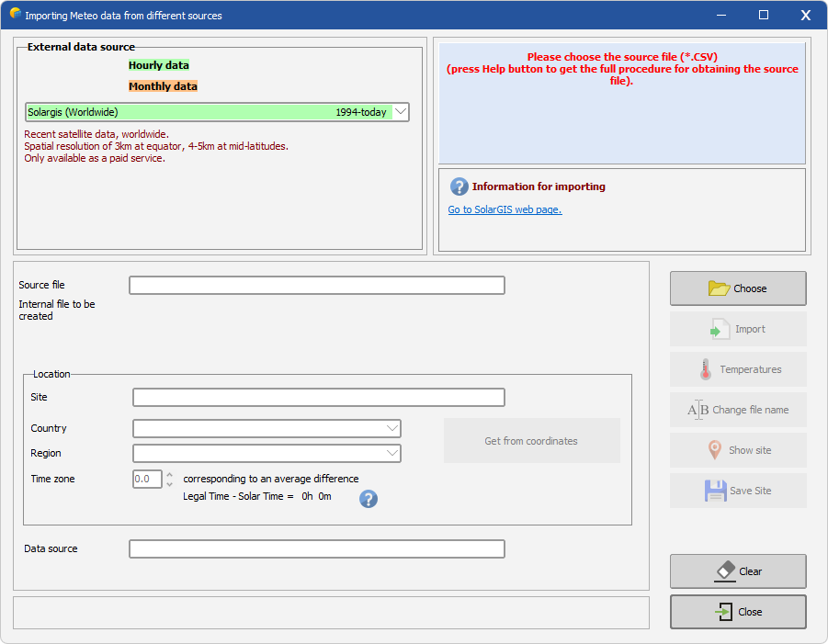Click the time zone help question mark icon
The width and height of the screenshot is (828, 644).
tap(369, 498)
